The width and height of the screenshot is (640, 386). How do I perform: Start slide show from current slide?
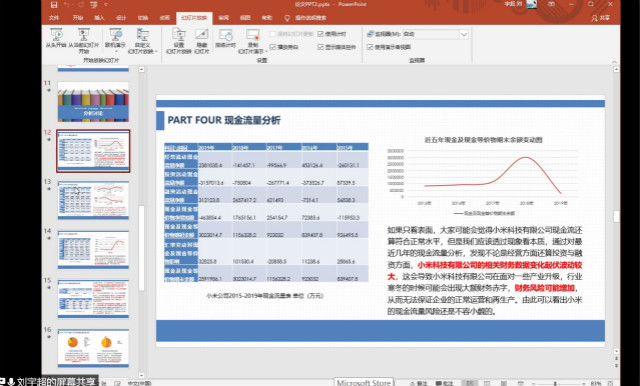[84, 41]
